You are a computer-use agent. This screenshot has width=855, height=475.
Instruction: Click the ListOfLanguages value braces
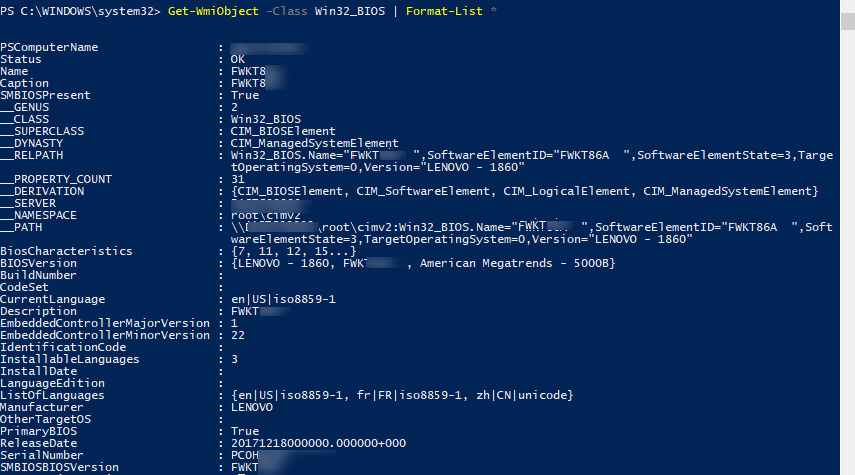(402, 395)
